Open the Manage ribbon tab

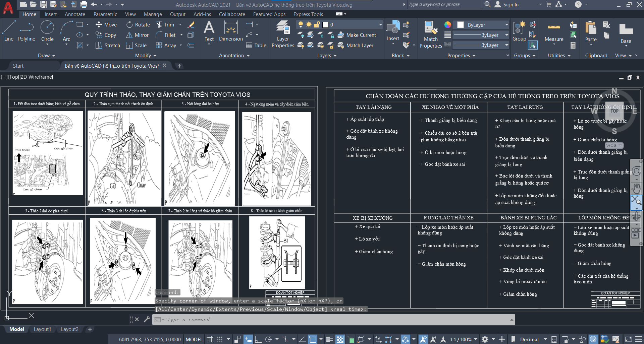click(153, 14)
